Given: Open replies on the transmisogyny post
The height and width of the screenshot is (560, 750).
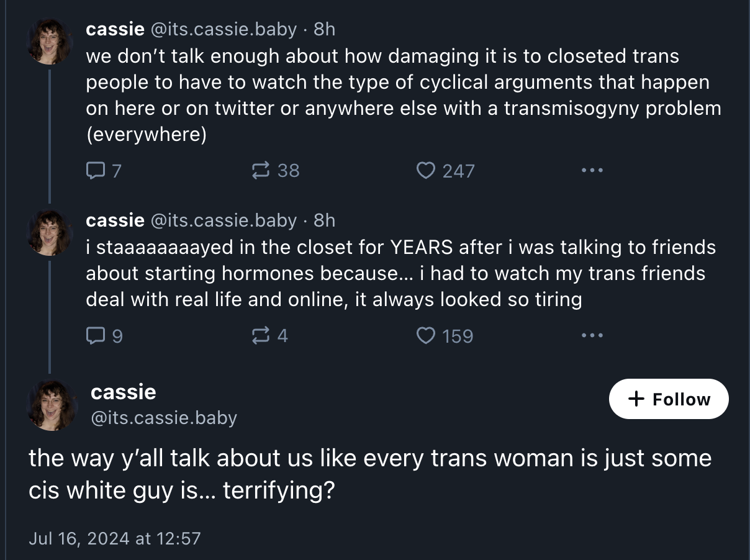Looking at the screenshot, I should 103,170.
